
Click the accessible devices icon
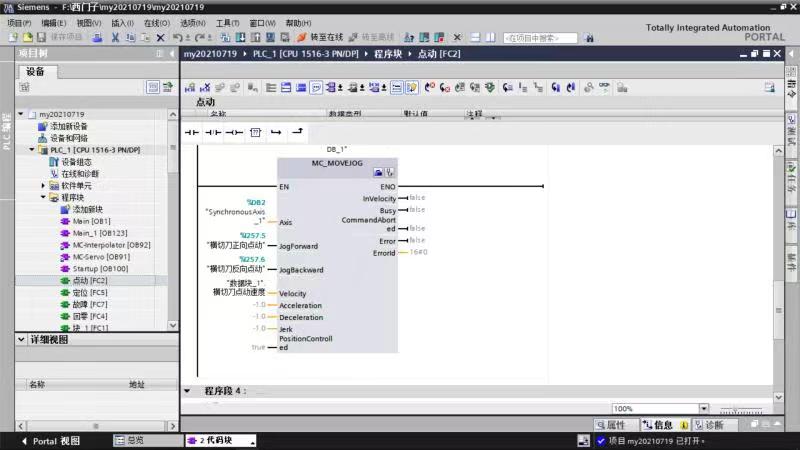click(409, 37)
